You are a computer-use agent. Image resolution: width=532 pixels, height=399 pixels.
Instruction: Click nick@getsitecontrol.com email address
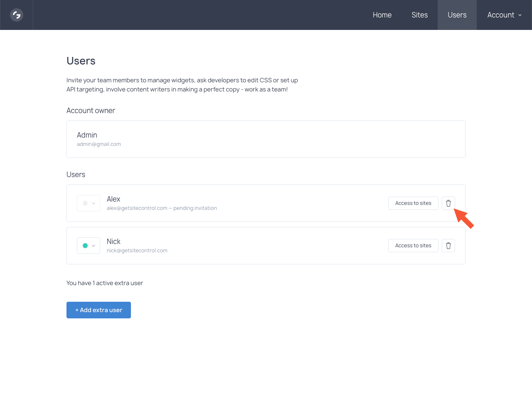pos(137,251)
